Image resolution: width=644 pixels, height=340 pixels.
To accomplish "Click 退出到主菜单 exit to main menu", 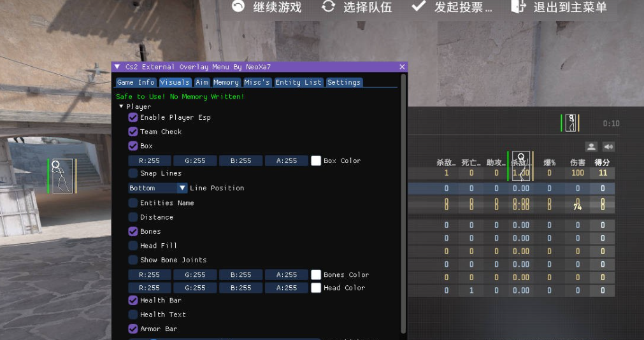I will (x=559, y=7).
